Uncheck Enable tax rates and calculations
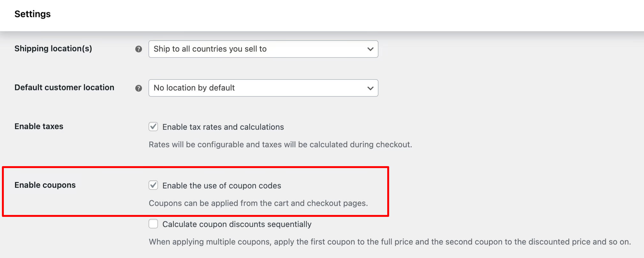The image size is (644, 258). click(153, 127)
